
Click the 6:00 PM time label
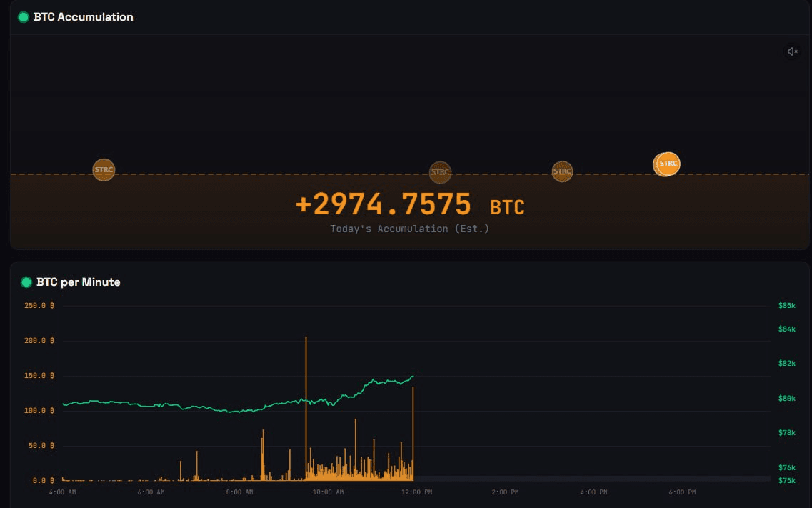point(682,492)
